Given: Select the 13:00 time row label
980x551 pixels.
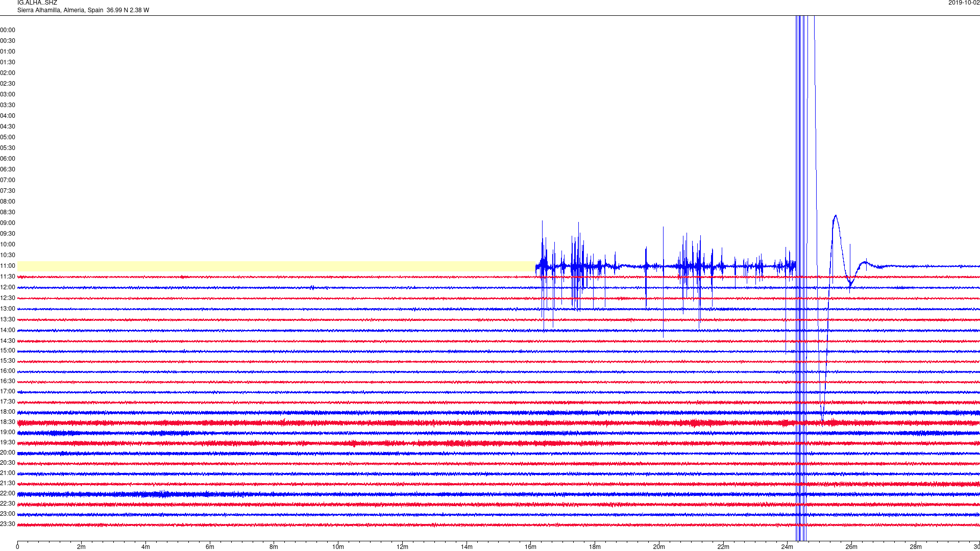Looking at the screenshot, I should [8, 309].
